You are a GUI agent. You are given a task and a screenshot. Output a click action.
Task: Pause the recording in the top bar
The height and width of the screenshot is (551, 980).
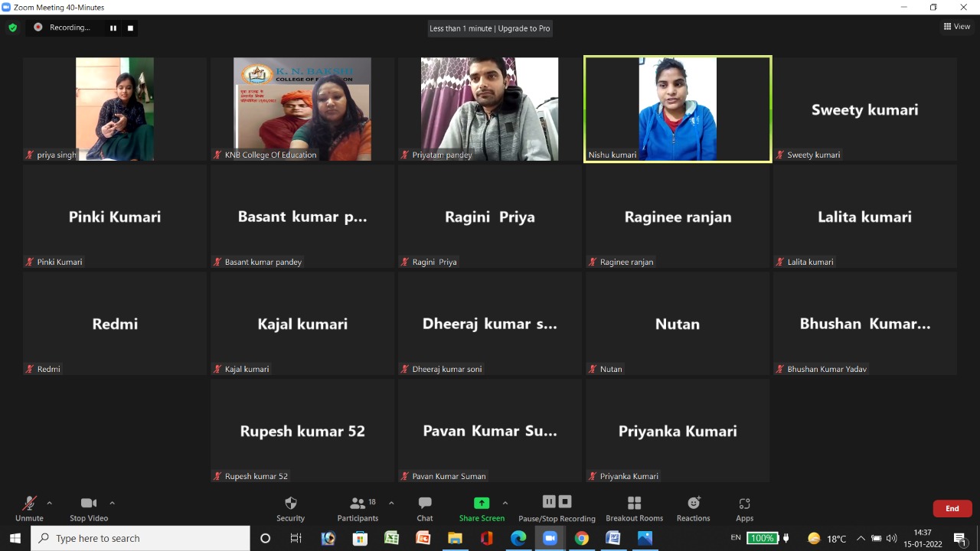[x=113, y=28]
